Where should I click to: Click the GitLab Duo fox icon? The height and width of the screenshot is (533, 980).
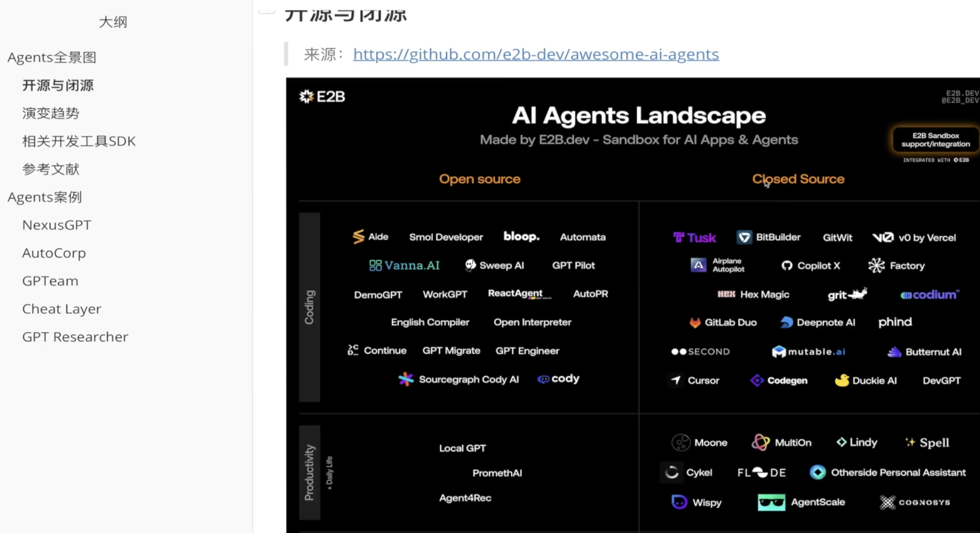tap(695, 322)
